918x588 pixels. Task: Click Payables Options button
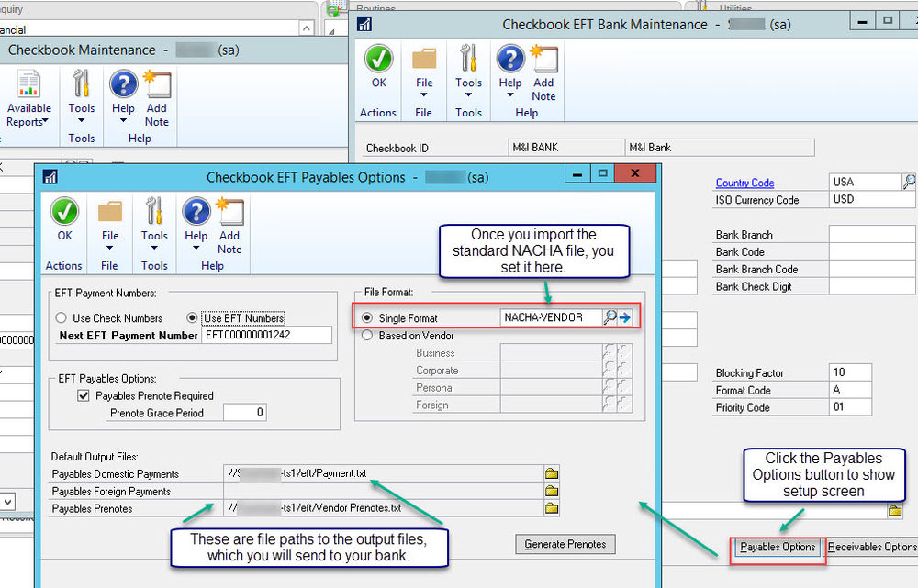point(778,547)
